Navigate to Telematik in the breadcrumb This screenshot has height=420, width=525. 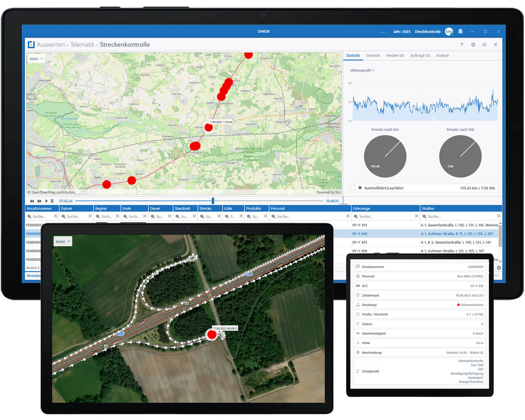click(82, 45)
